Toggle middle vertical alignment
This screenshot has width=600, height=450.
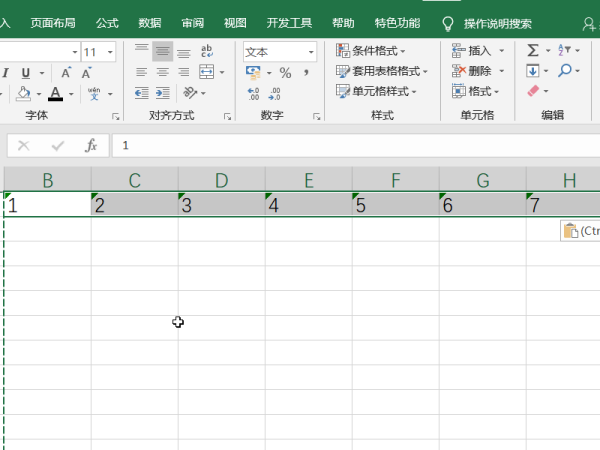[162, 51]
